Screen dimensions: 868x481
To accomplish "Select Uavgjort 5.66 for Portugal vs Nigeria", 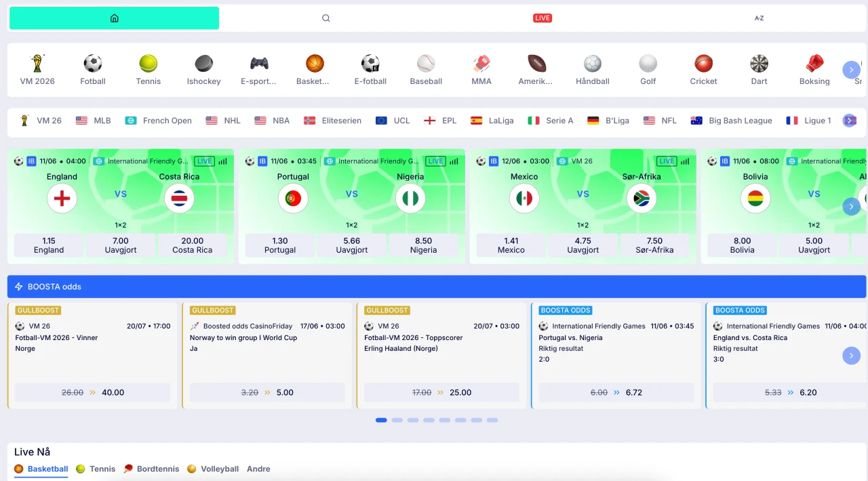I will [352, 245].
